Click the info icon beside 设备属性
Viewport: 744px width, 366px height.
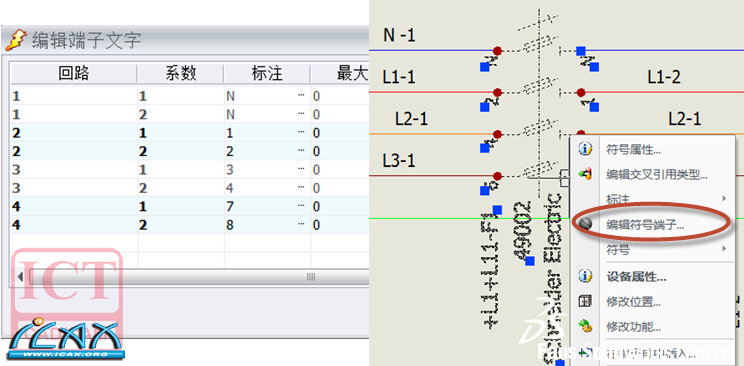586,275
